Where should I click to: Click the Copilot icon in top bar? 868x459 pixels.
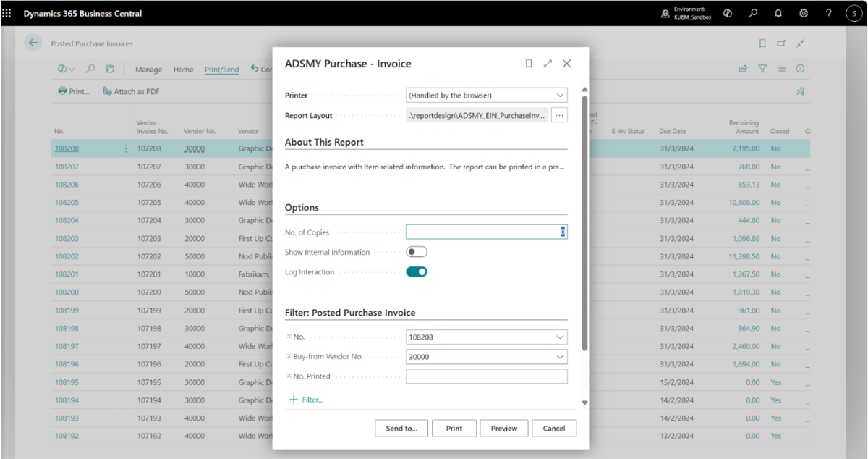click(728, 13)
